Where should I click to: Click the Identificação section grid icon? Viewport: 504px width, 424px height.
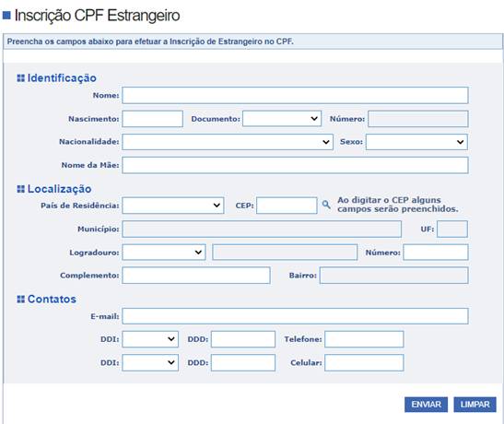pos(20,78)
